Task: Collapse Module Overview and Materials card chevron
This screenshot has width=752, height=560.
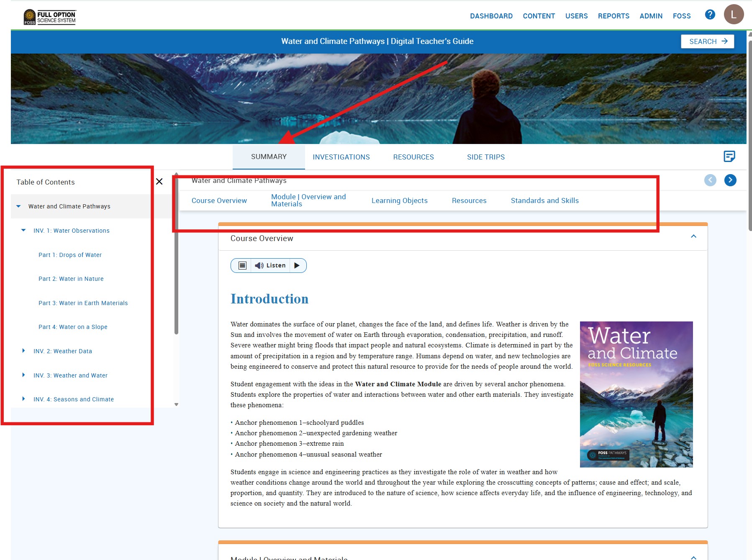Action: tap(693, 557)
